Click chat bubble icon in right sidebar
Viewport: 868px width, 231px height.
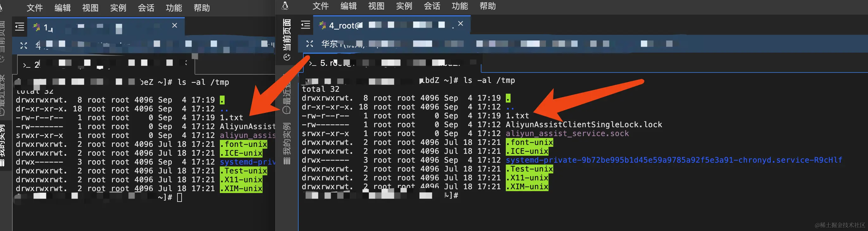click(x=286, y=110)
